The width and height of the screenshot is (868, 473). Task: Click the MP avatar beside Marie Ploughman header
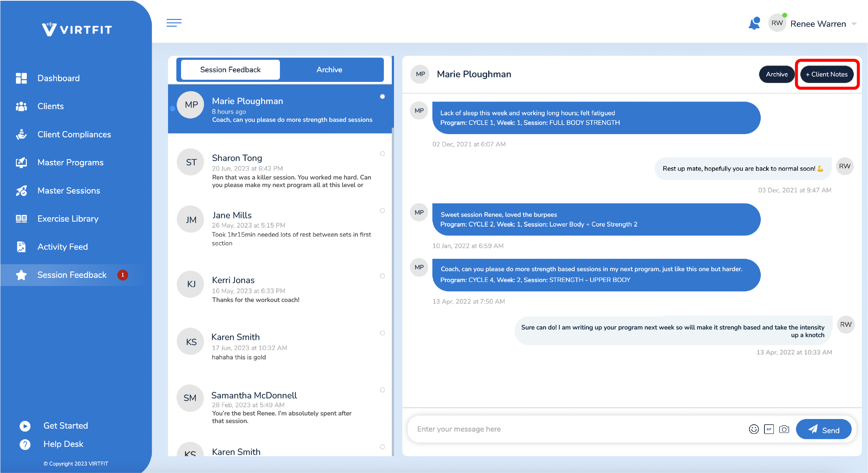tap(420, 74)
